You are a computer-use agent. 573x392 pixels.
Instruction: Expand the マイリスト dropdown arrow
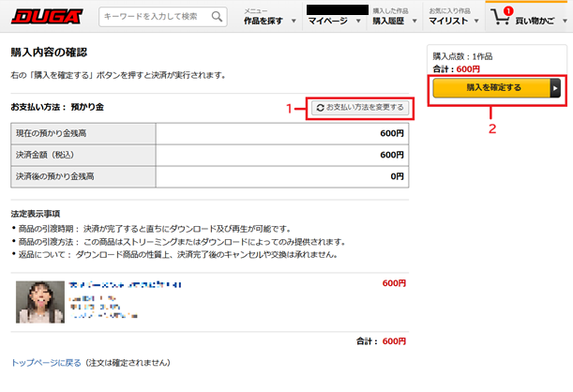pos(476,22)
